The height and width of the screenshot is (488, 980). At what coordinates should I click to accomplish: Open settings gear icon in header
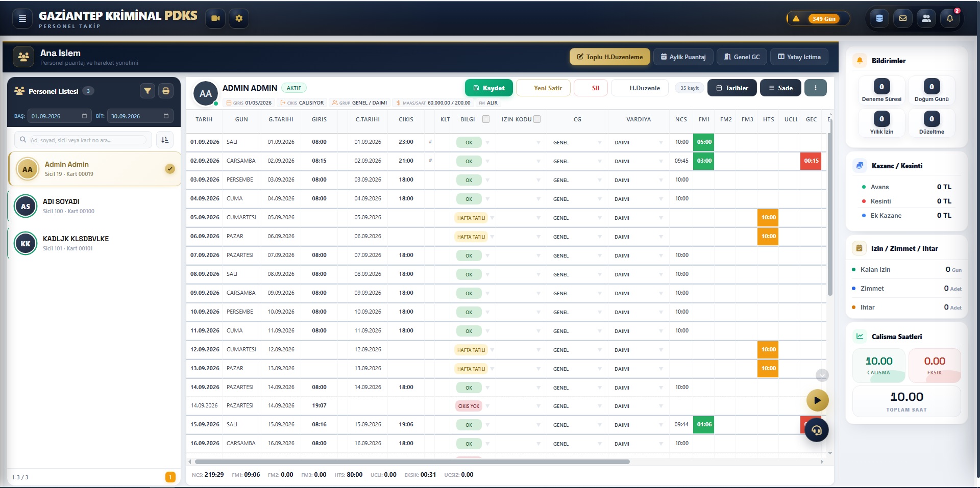click(x=239, y=18)
